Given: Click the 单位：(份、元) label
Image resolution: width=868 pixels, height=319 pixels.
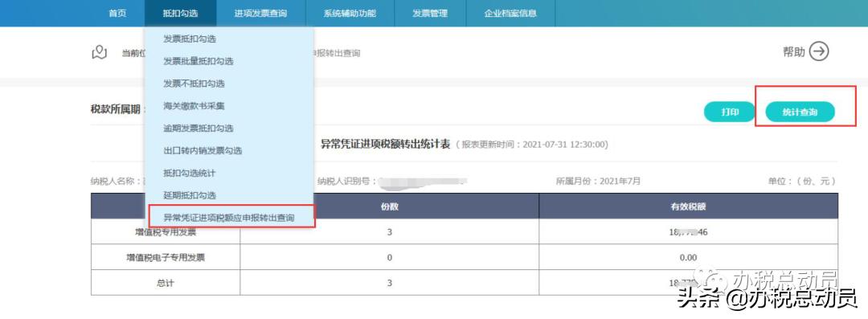Looking at the screenshot, I should point(801,181).
